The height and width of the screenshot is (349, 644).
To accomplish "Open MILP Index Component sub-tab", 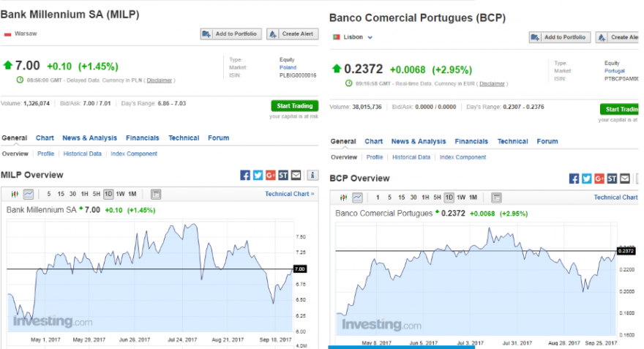I will pos(134,154).
